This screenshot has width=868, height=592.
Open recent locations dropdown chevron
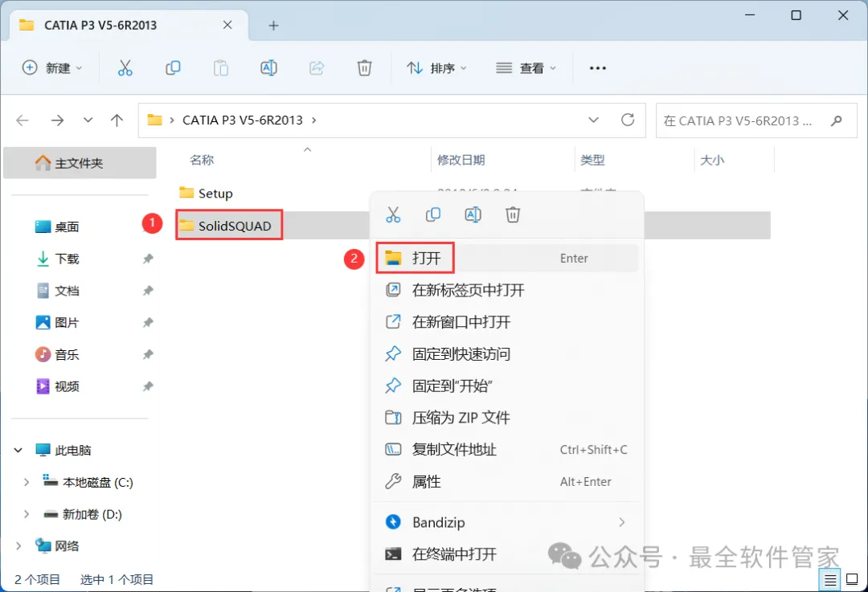click(x=88, y=120)
